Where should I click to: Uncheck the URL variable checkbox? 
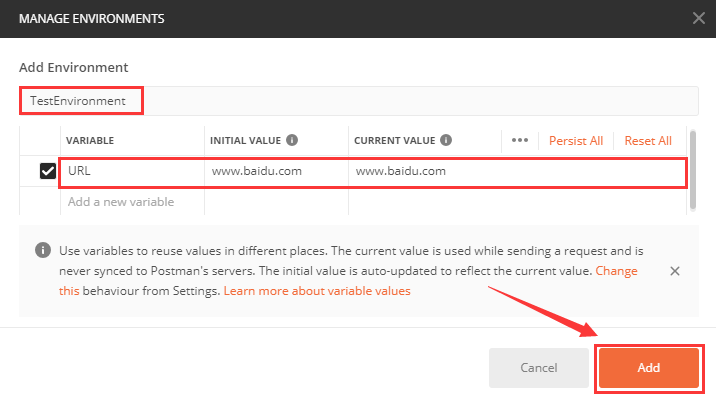(x=47, y=171)
